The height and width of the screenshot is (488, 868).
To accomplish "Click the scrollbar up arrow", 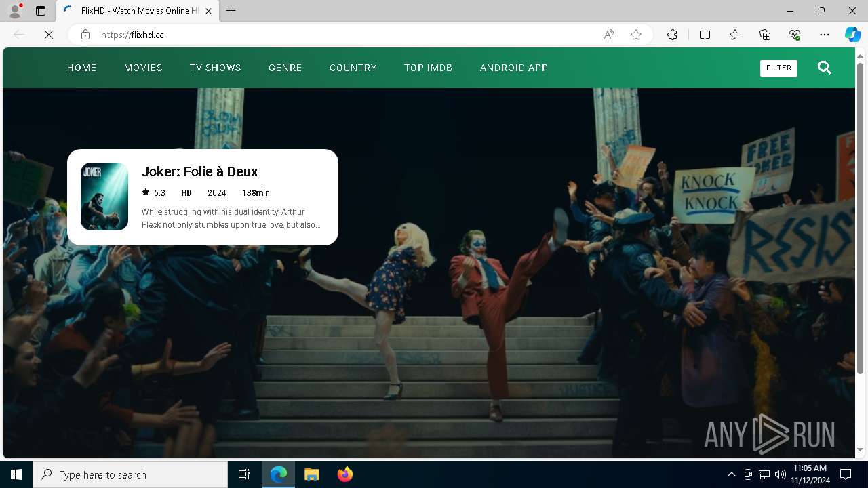I will [861, 55].
